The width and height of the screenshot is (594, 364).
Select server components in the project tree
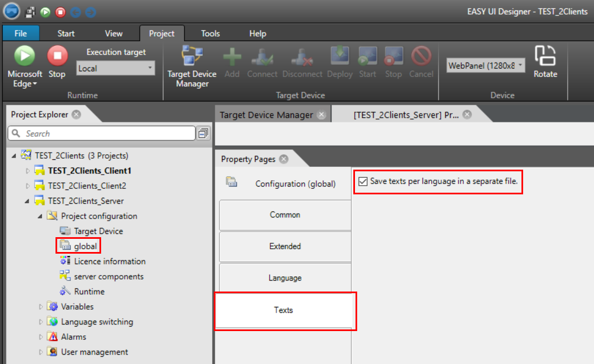click(108, 277)
